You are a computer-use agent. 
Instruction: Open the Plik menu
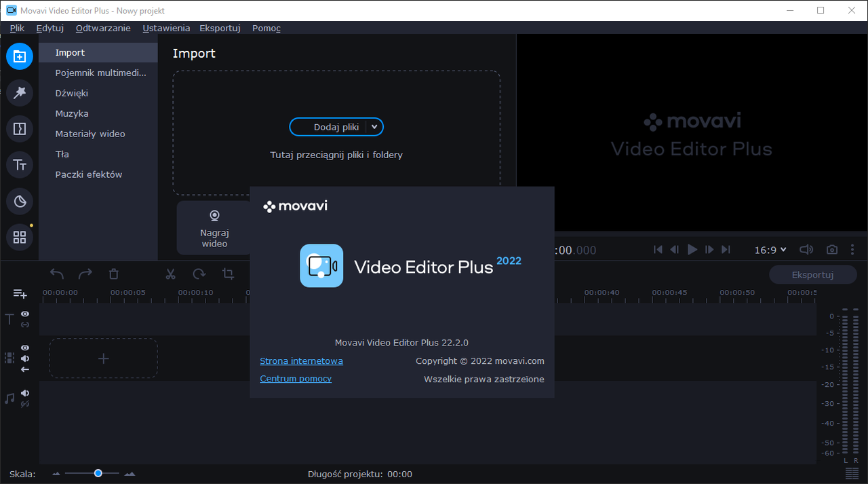[17, 28]
